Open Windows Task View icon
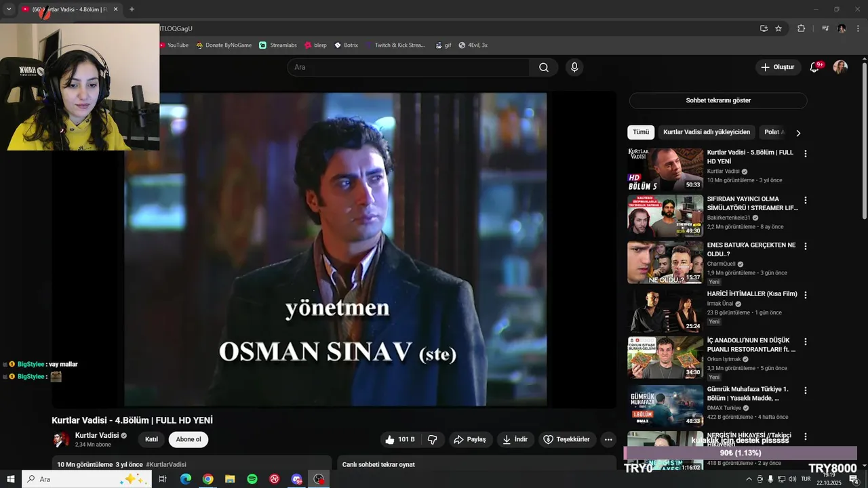The image size is (868, 488). coord(163,479)
